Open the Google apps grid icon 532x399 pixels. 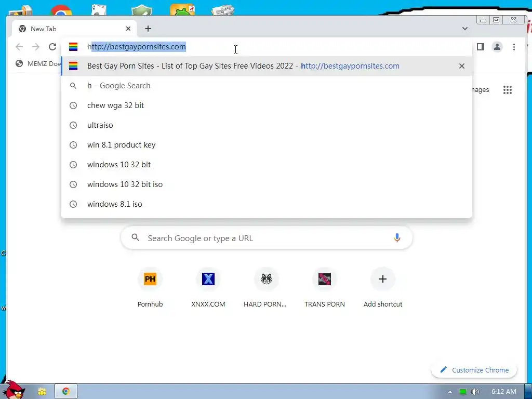508,90
